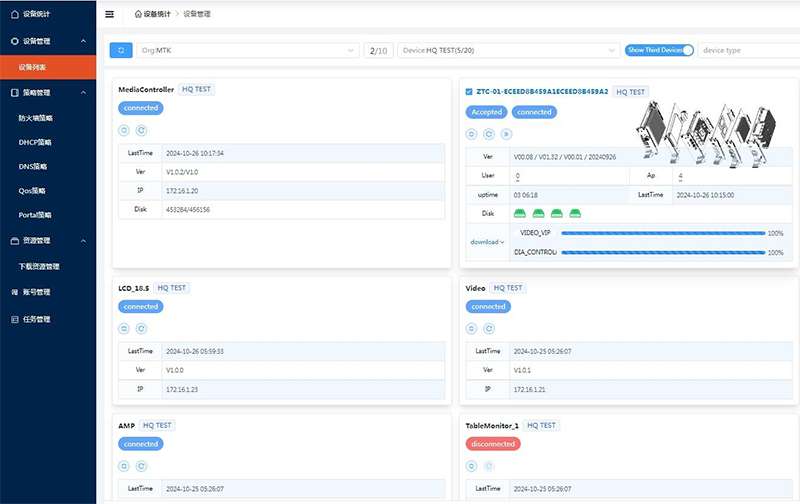Click LastTime 2024-10-26 05:59:33 in LCD_18.5
This screenshot has width=800, height=504.
coord(195,351)
